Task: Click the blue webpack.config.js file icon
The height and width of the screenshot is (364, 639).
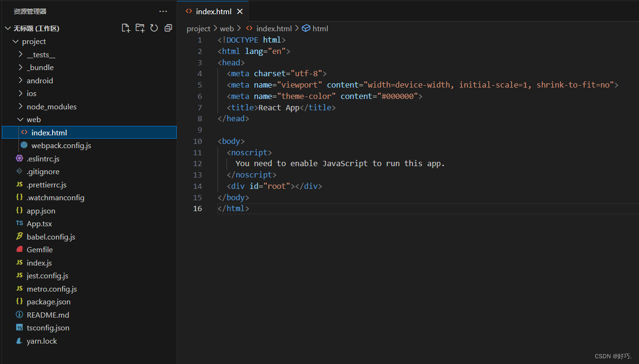Action: (x=25, y=145)
